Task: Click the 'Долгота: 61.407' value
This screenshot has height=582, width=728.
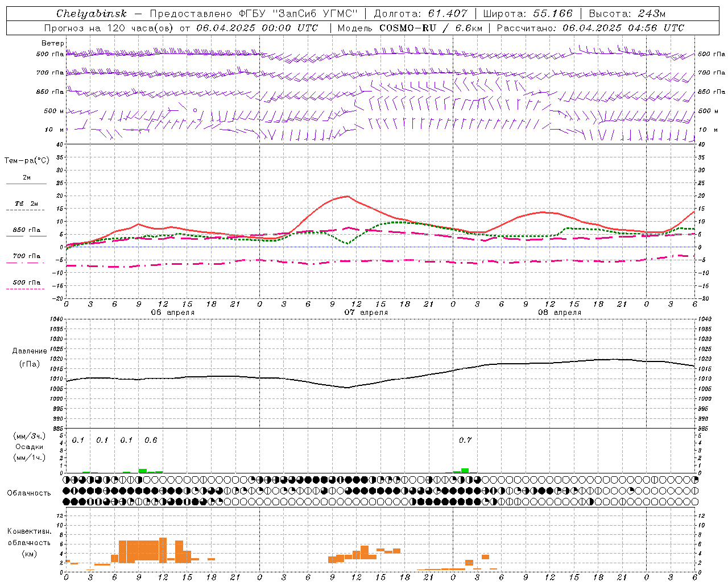Action: [x=420, y=14]
